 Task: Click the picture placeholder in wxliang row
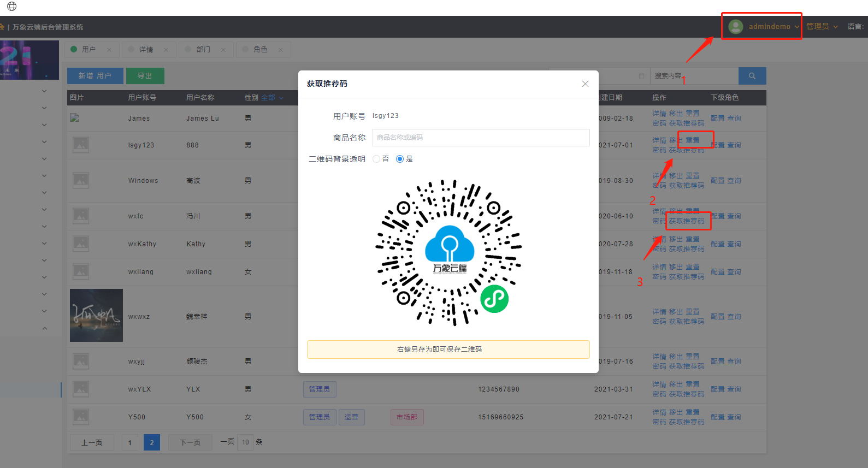[x=81, y=271]
